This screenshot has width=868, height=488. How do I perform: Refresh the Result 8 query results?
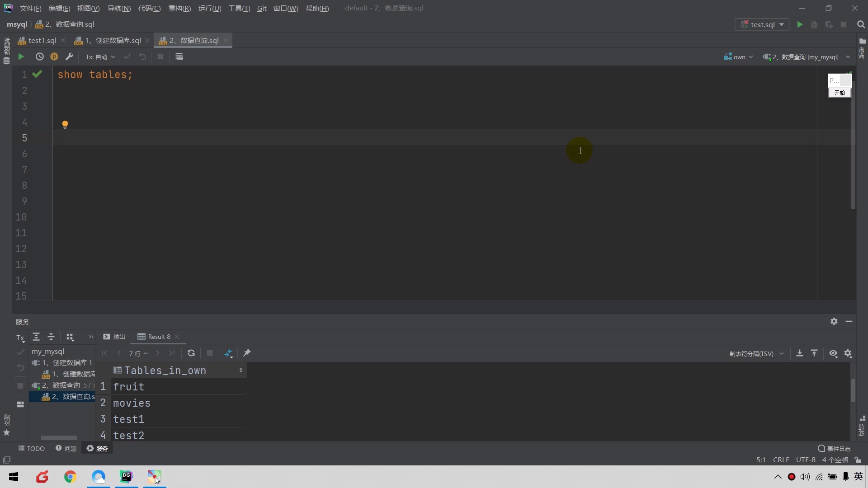[x=191, y=353]
